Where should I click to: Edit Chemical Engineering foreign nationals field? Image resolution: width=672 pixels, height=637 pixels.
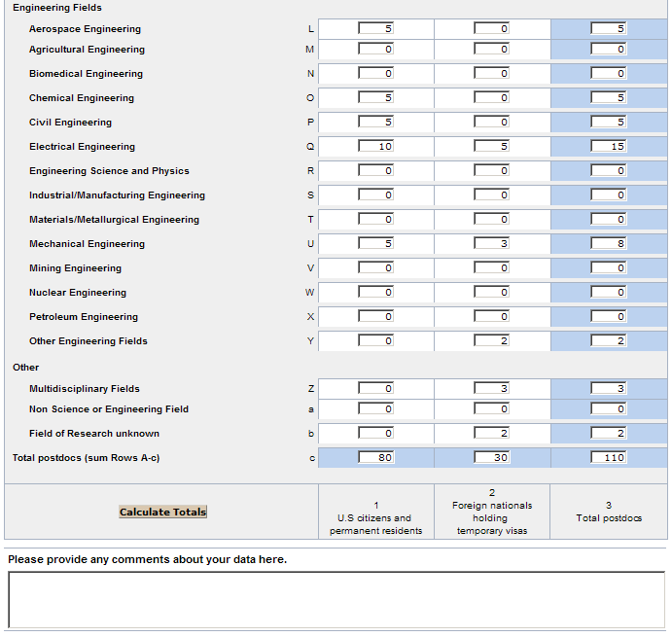[x=491, y=97]
